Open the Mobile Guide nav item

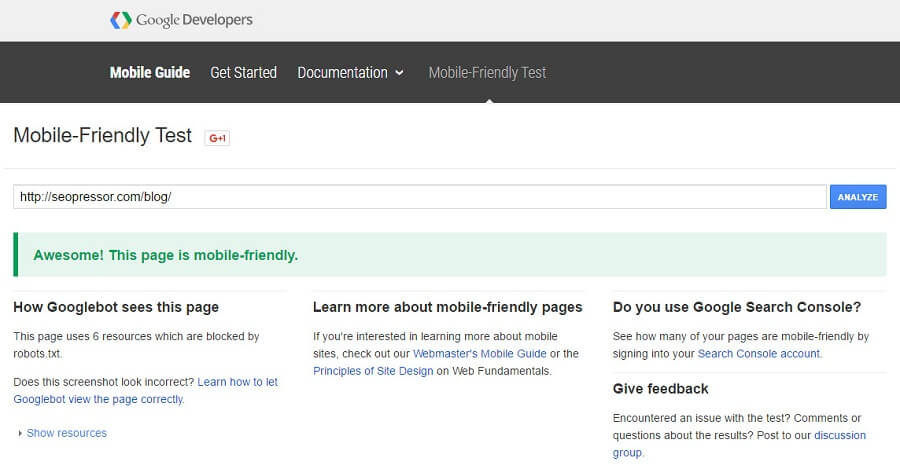(x=150, y=72)
